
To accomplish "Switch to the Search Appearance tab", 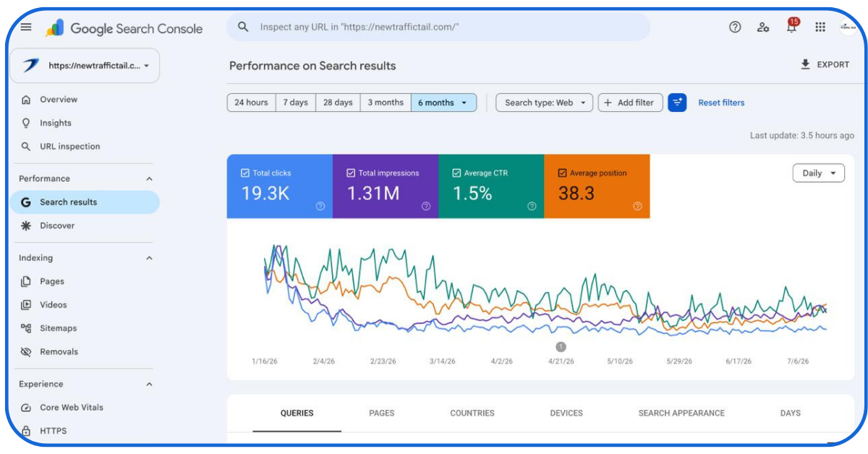I will (x=681, y=414).
